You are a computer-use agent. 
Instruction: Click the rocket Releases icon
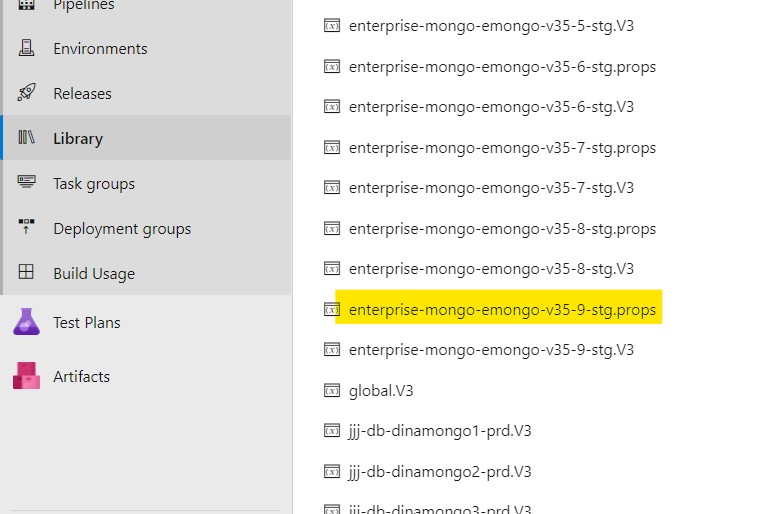click(x=27, y=93)
